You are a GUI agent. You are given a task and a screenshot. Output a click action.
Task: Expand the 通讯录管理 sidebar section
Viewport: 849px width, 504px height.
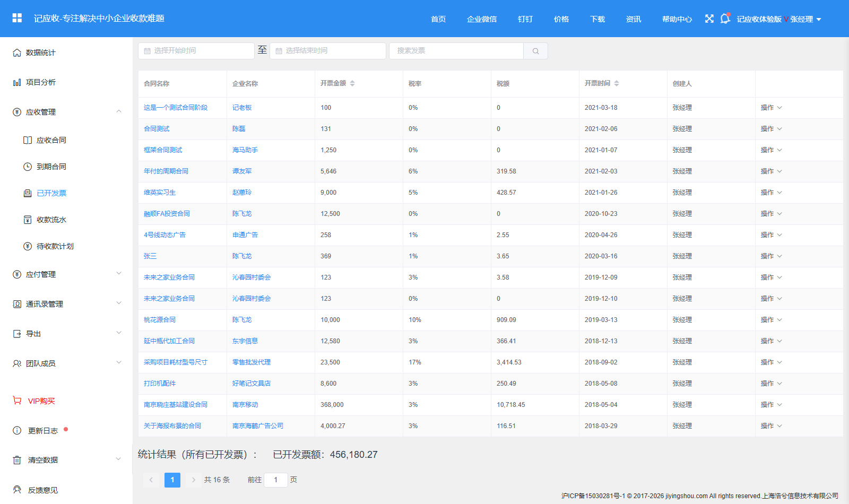click(119, 303)
